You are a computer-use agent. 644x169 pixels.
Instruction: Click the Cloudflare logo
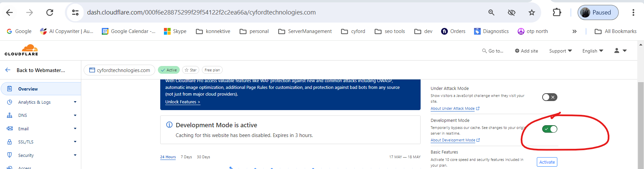point(22,50)
